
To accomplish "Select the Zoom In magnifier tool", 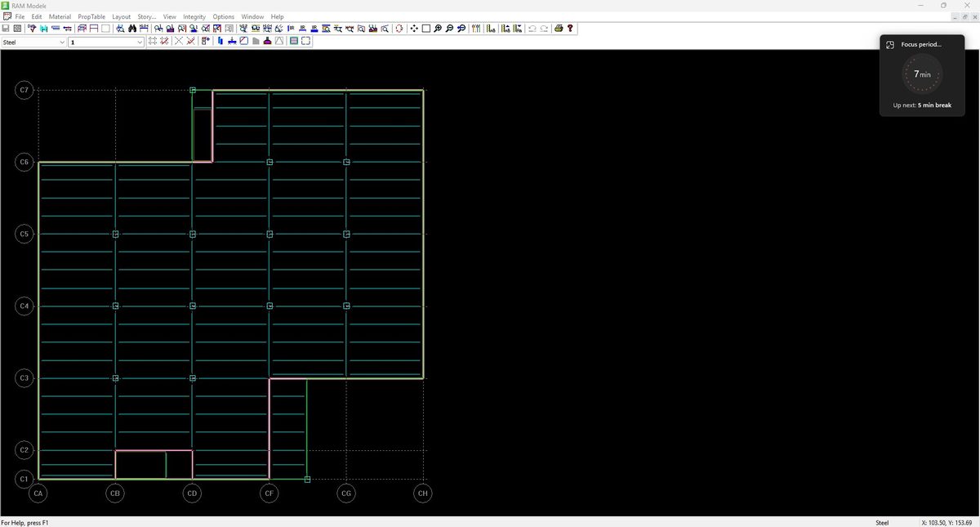I will [439, 27].
